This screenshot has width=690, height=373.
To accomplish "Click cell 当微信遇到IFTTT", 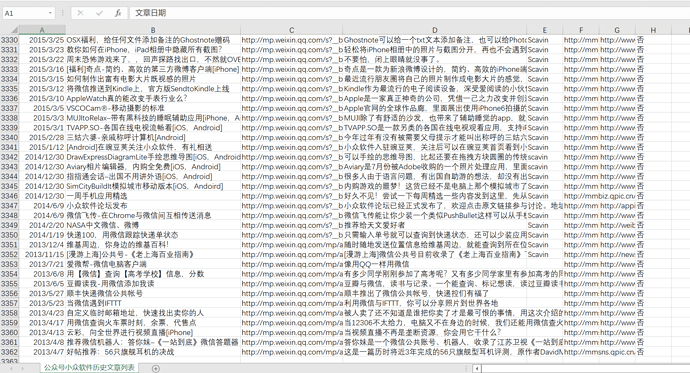I will pyautogui.click(x=153, y=303).
